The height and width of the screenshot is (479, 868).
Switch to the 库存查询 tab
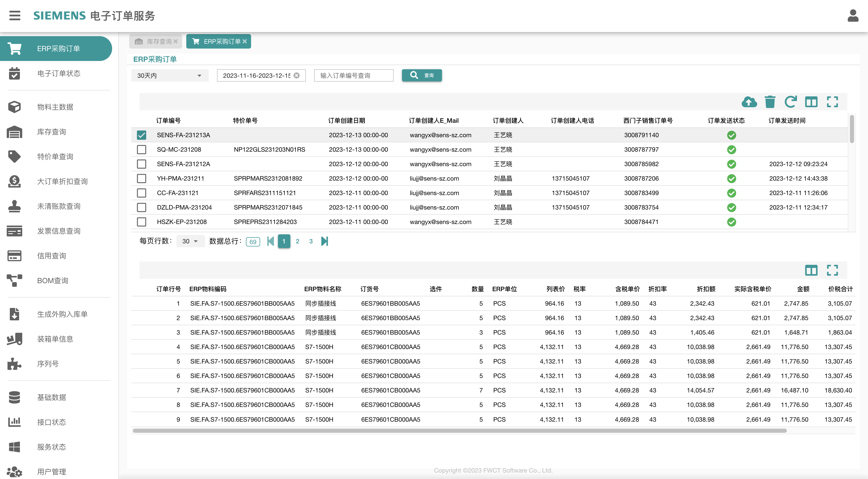[156, 41]
